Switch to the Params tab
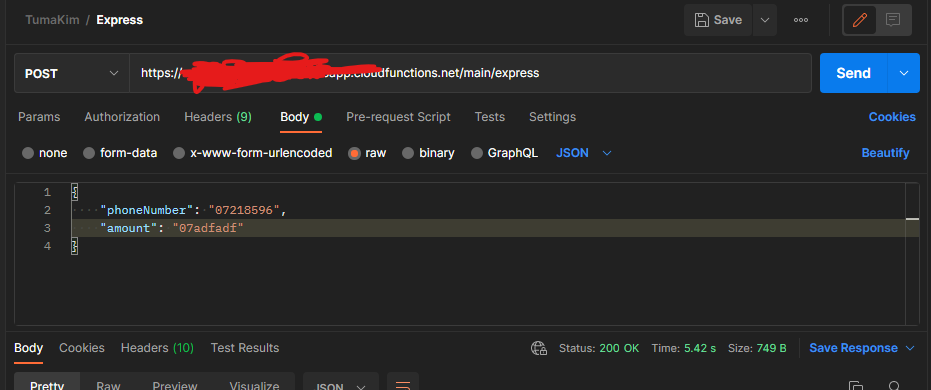This screenshot has width=931, height=390. 39,117
